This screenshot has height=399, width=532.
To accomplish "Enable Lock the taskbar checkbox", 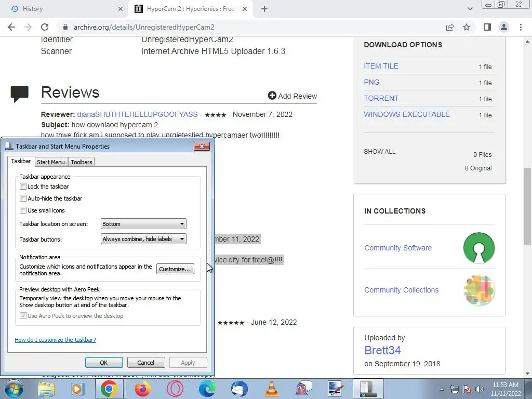I will [23, 187].
